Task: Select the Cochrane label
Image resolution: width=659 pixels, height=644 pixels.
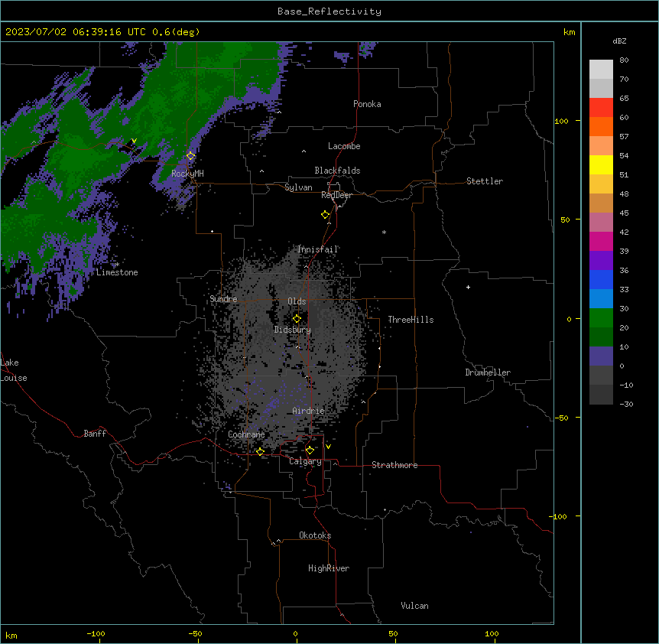Action: tap(246, 434)
